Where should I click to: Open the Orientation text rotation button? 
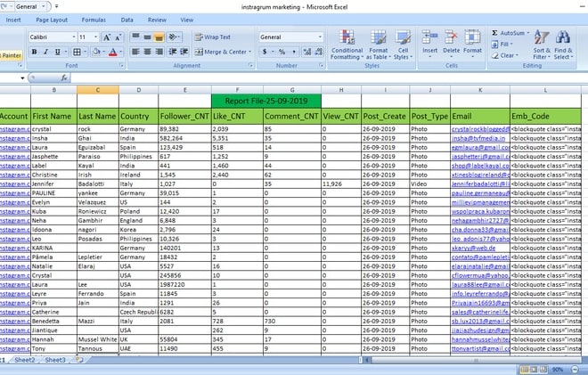point(174,37)
